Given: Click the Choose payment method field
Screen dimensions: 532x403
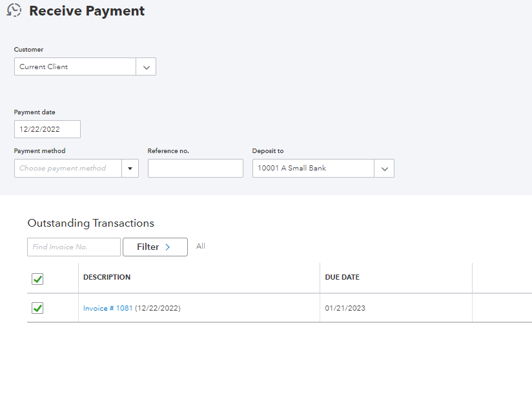Looking at the screenshot, I should 68,168.
